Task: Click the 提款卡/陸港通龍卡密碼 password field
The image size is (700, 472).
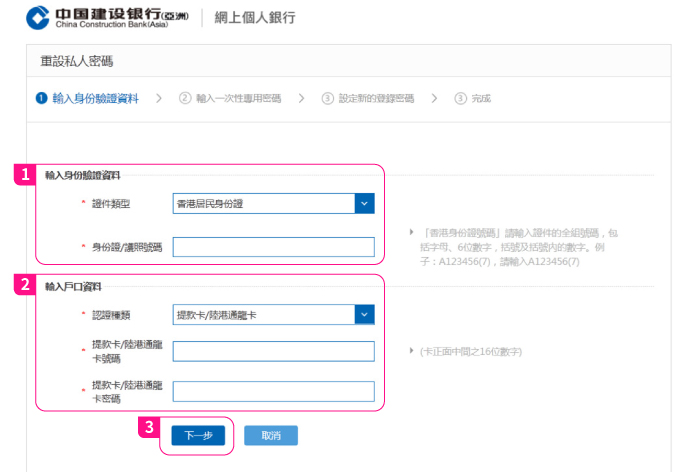Action: pyautogui.click(x=273, y=391)
